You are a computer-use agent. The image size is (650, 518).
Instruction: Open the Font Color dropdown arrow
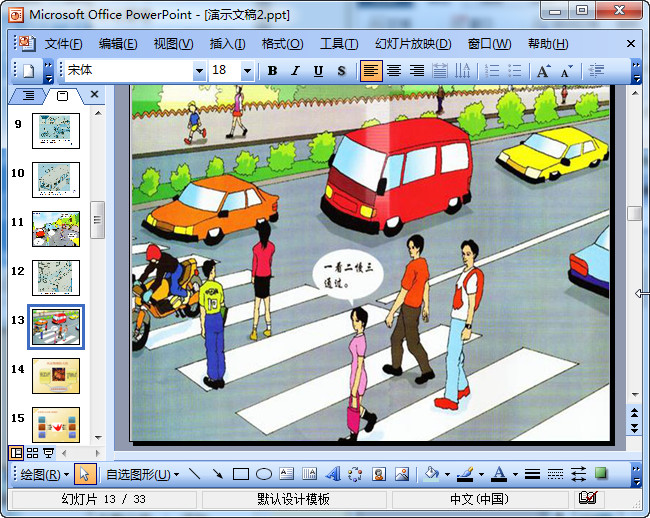pos(515,474)
